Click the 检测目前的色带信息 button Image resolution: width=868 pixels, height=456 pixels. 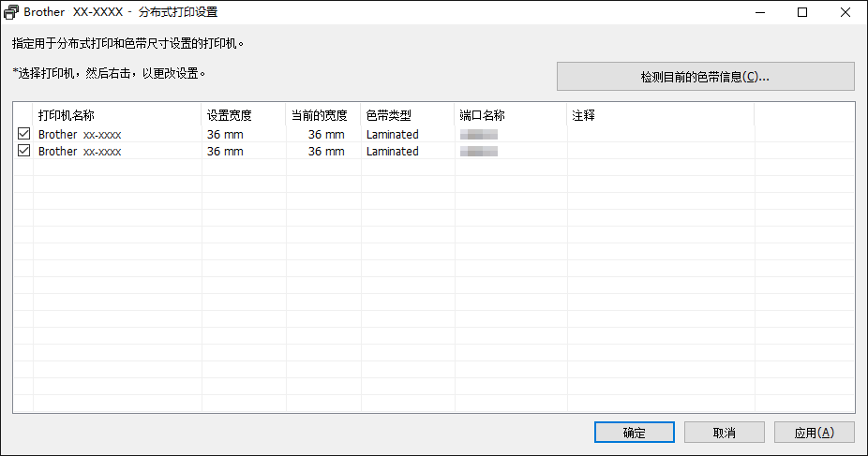[705, 77]
